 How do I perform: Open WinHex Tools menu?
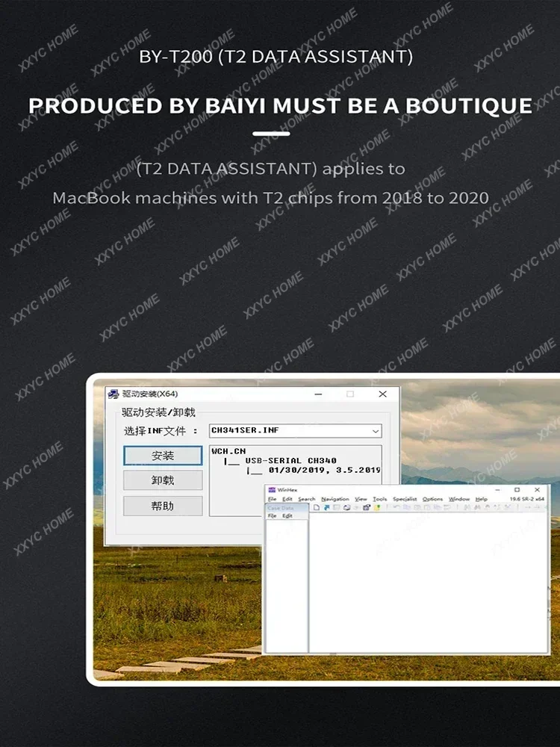click(x=379, y=499)
